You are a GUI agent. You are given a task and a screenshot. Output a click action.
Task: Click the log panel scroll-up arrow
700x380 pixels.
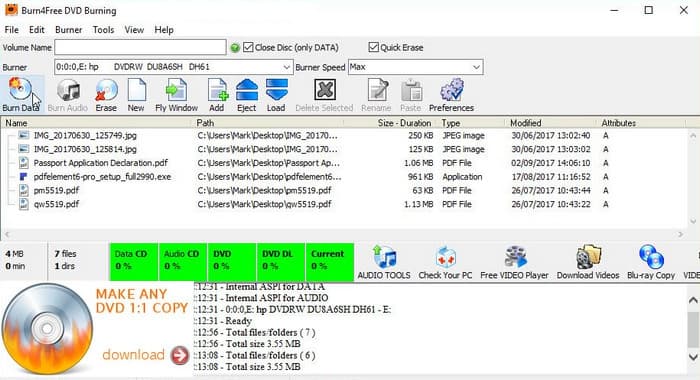point(693,300)
